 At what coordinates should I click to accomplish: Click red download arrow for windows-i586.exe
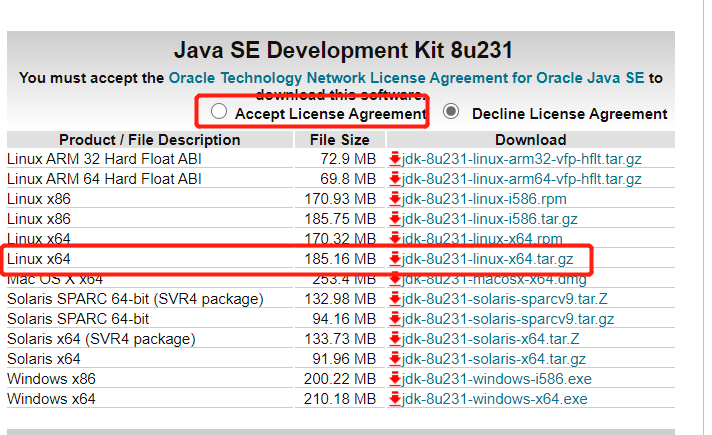click(395, 379)
